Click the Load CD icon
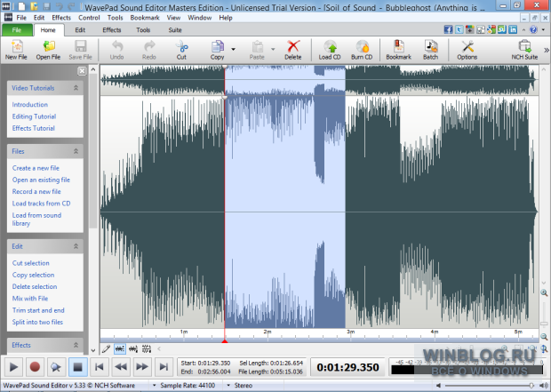Image resolution: width=551 pixels, height=392 pixels. point(330,50)
